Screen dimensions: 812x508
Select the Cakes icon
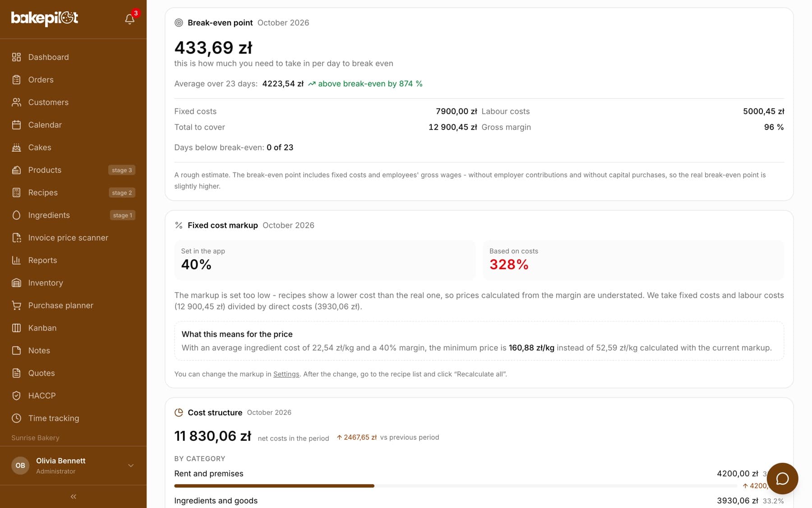coord(17,147)
